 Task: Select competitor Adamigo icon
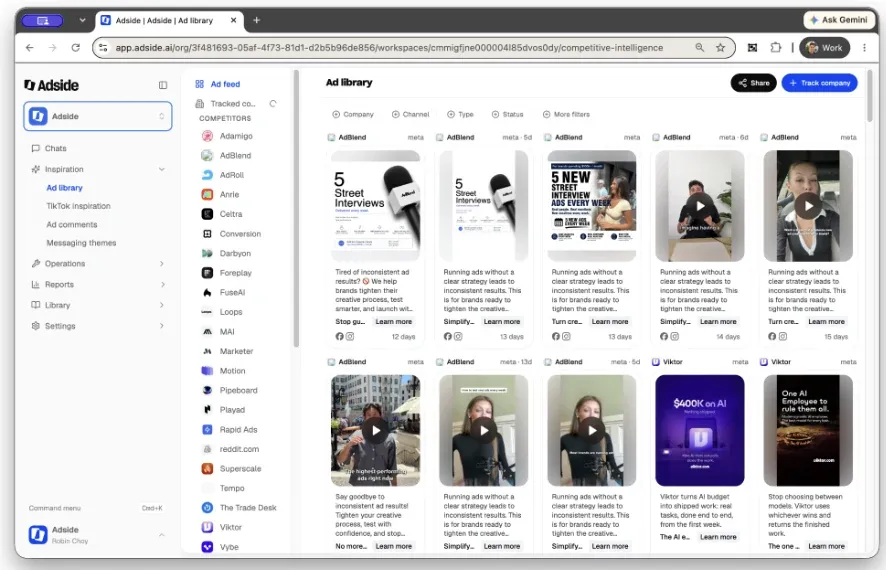[x=207, y=136]
